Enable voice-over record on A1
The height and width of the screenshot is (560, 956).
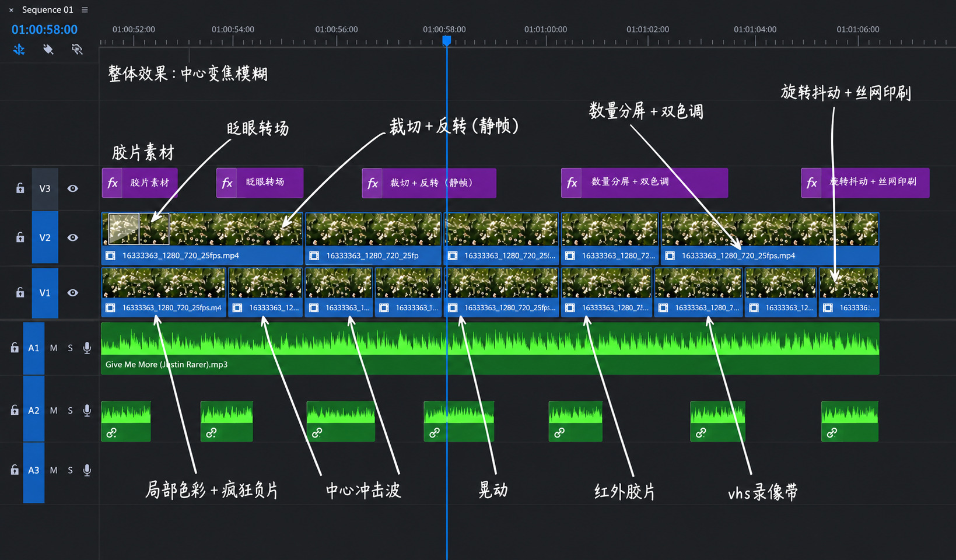(x=87, y=348)
